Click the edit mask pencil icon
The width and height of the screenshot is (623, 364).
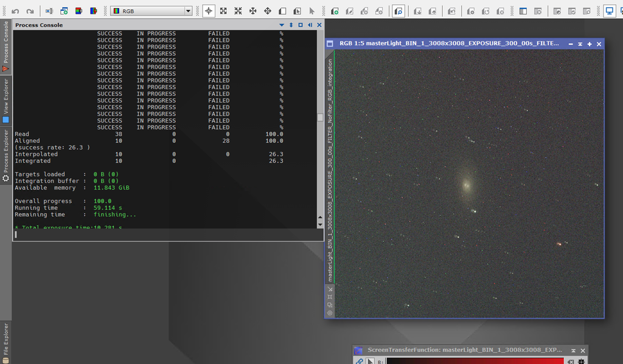click(349, 11)
